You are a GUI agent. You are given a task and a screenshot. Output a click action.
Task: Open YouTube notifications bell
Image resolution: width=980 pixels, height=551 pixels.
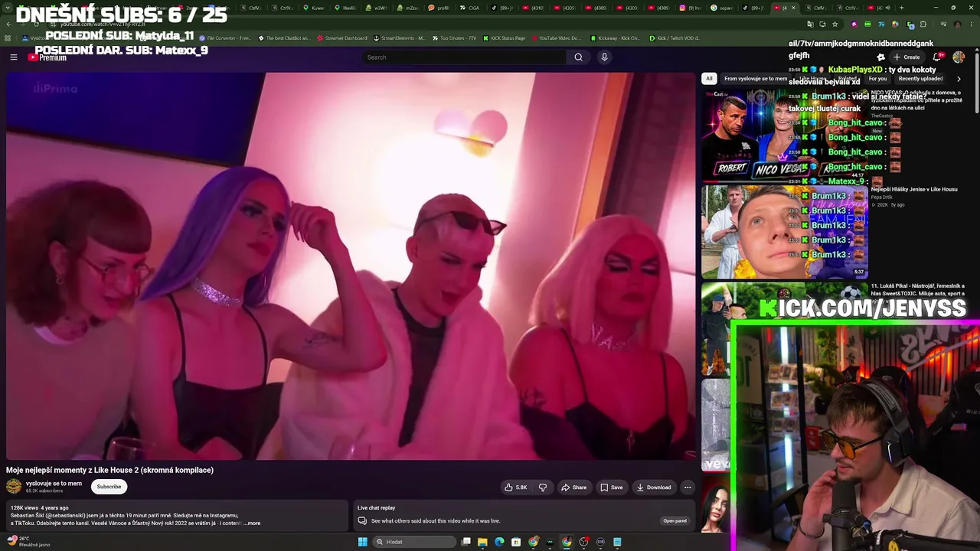click(x=937, y=57)
